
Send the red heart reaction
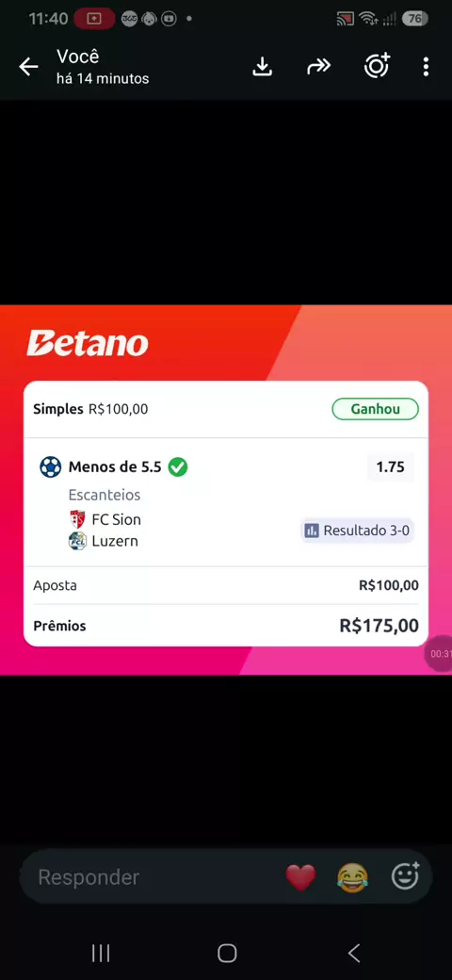300,877
